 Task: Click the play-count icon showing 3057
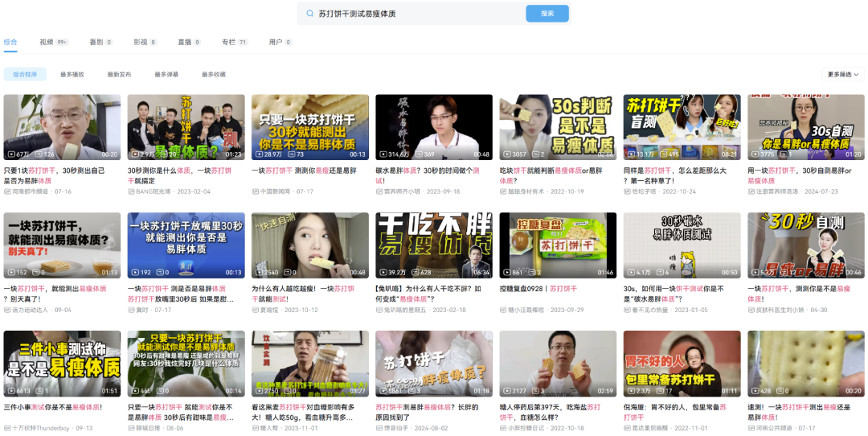(507, 154)
